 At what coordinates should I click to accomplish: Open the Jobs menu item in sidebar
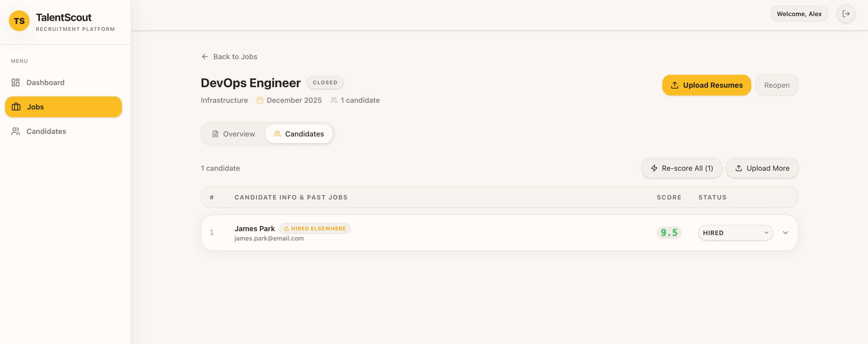63,107
